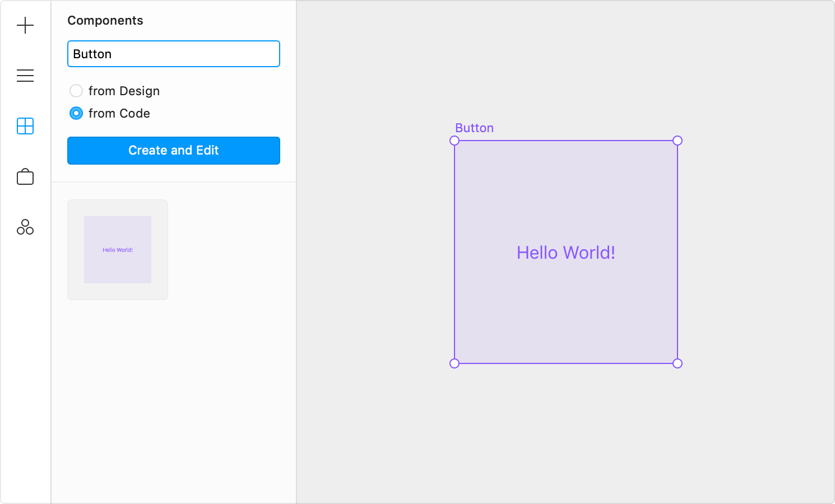Click the plus Insert icon in sidebar
Screen dimensions: 835x504
click(x=25, y=25)
